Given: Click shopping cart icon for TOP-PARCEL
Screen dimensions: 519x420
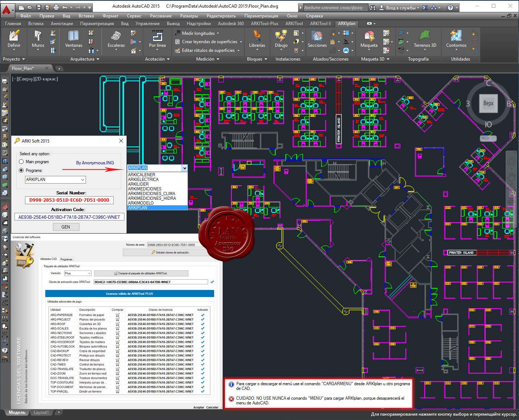Looking at the screenshot, I should 118,391.
